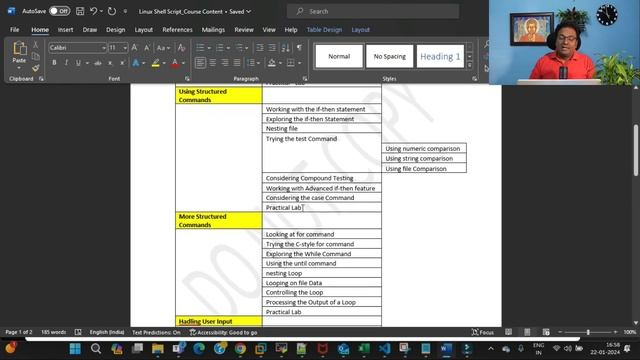The image size is (640, 360).
Task: Apply red font color
Action: 175,63
